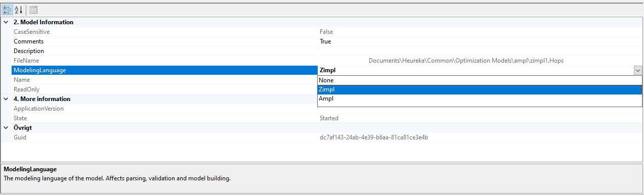This screenshot has width=644, height=195.
Task: Click the empty Description value field
Action: pos(480,51)
